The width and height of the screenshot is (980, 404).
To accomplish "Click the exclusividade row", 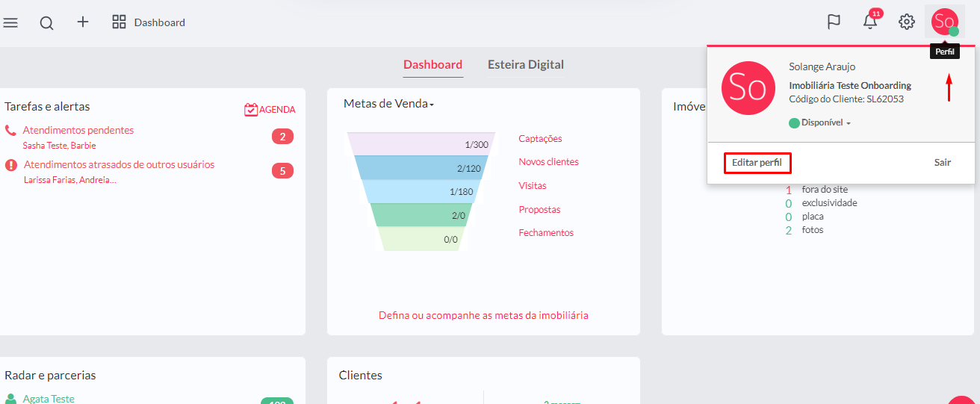I will 821,203.
